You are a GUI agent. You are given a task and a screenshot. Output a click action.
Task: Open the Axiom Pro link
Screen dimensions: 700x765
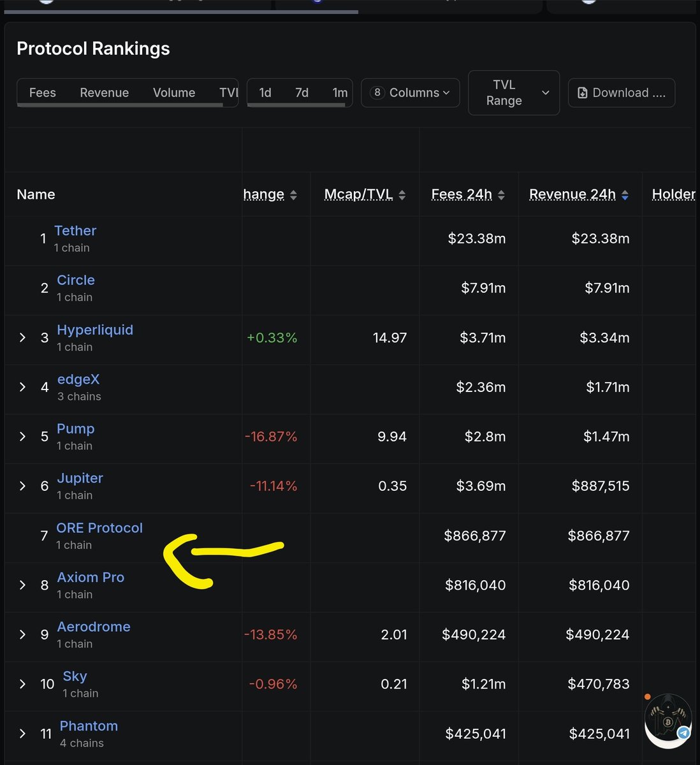(91, 577)
